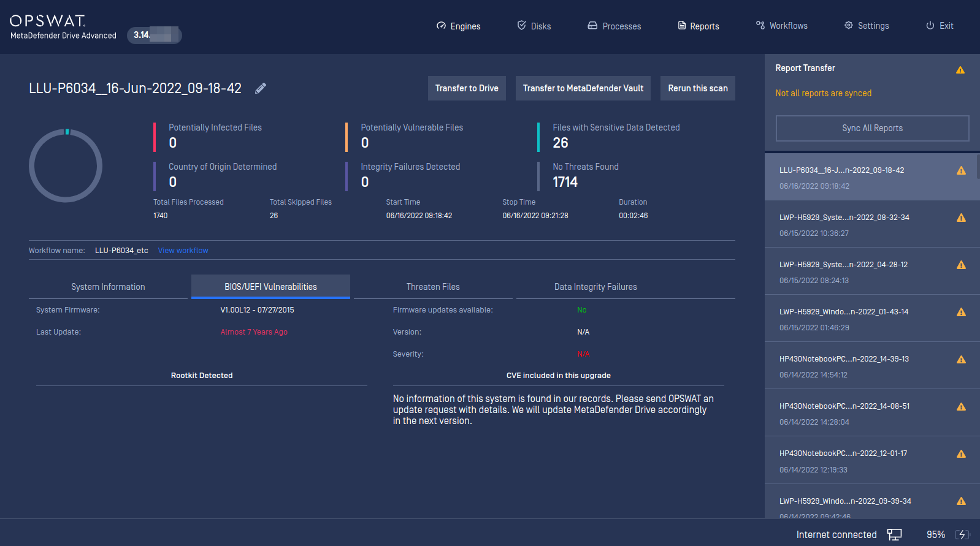This screenshot has width=980, height=546.
Task: Open the Reports menu
Action: (699, 26)
